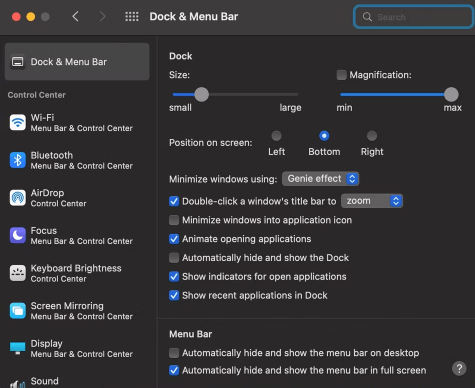Open Focus settings in sidebar
This screenshot has width=475, height=388.
click(77, 235)
